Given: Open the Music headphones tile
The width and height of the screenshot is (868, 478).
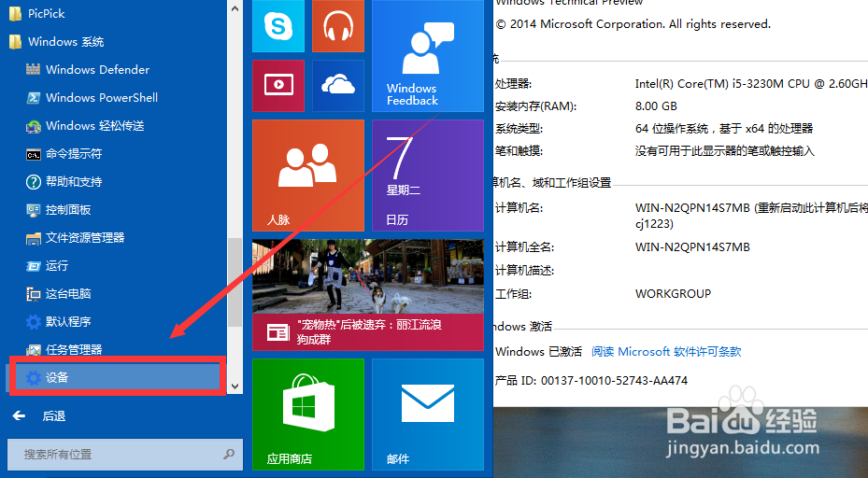Looking at the screenshot, I should pos(337,26).
